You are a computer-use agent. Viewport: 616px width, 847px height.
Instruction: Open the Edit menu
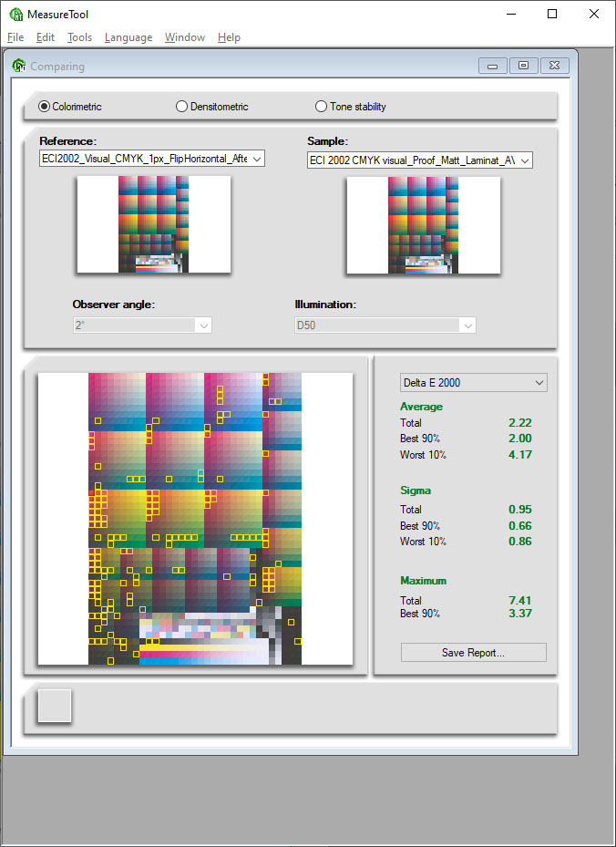pyautogui.click(x=46, y=37)
